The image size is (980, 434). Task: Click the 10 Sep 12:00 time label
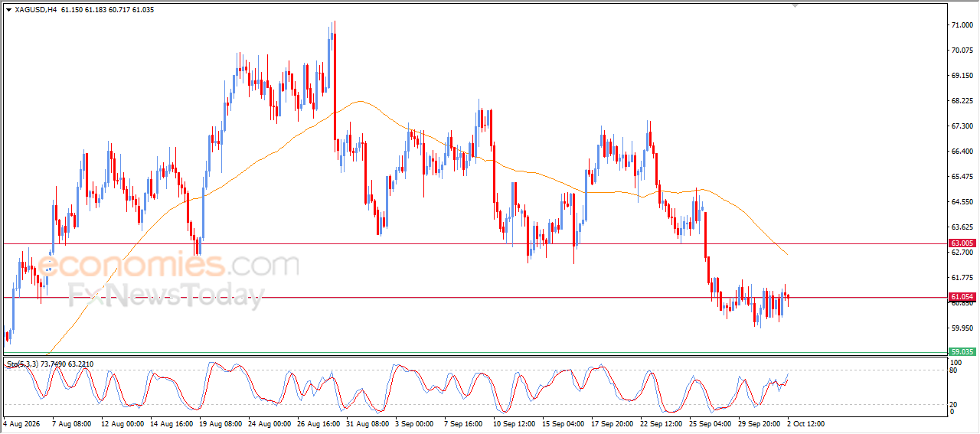(515, 423)
